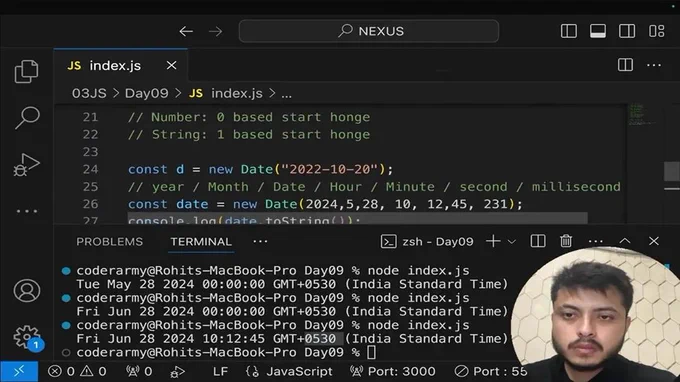Viewport: 680px width, 382px height.
Task: Toggle the primary side bar layout icon
Action: (569, 31)
